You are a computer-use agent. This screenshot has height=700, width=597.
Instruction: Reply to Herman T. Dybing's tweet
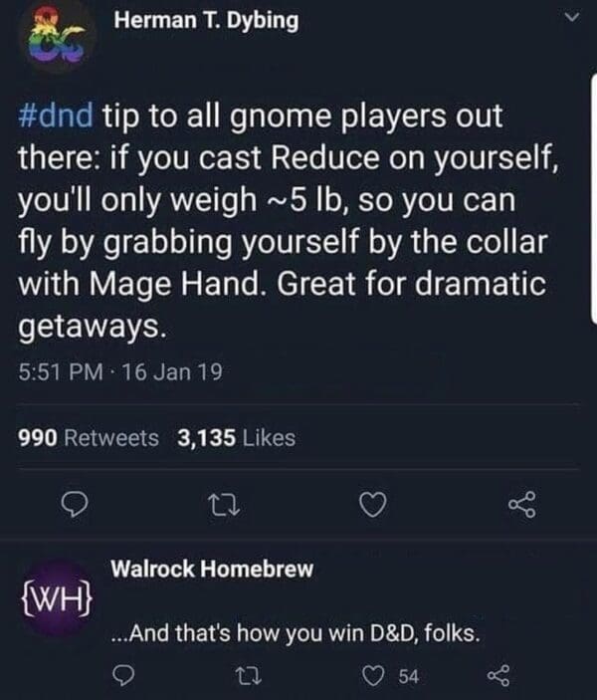[x=75, y=505]
